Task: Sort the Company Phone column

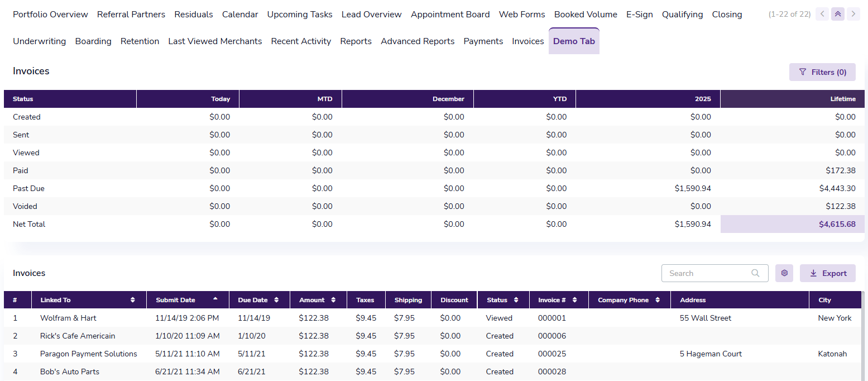Action: (658, 300)
